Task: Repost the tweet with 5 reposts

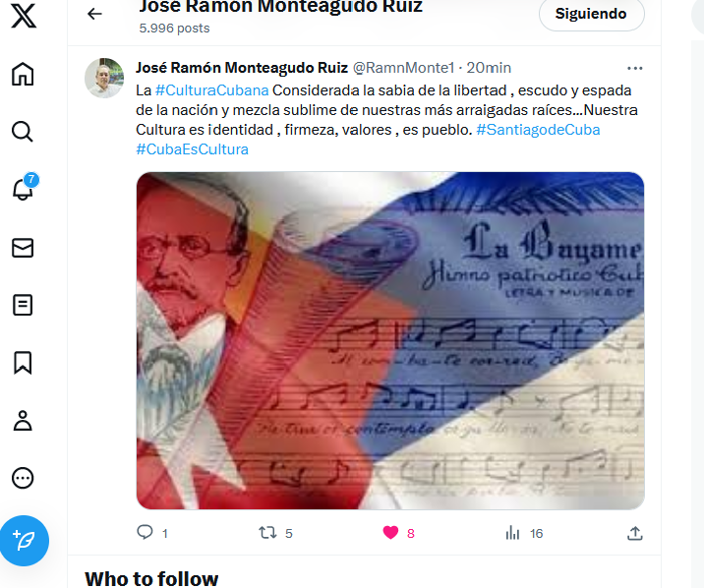Action: (x=267, y=533)
